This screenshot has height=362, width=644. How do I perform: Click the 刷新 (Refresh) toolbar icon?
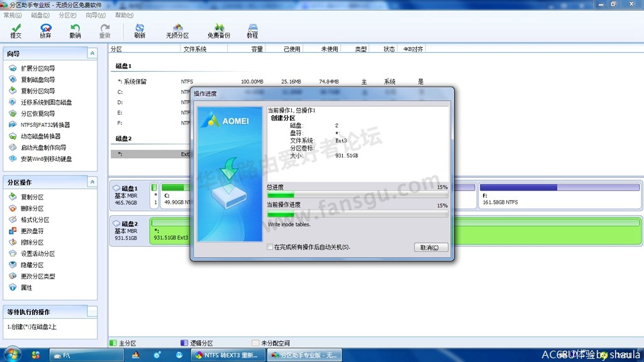pyautogui.click(x=140, y=31)
